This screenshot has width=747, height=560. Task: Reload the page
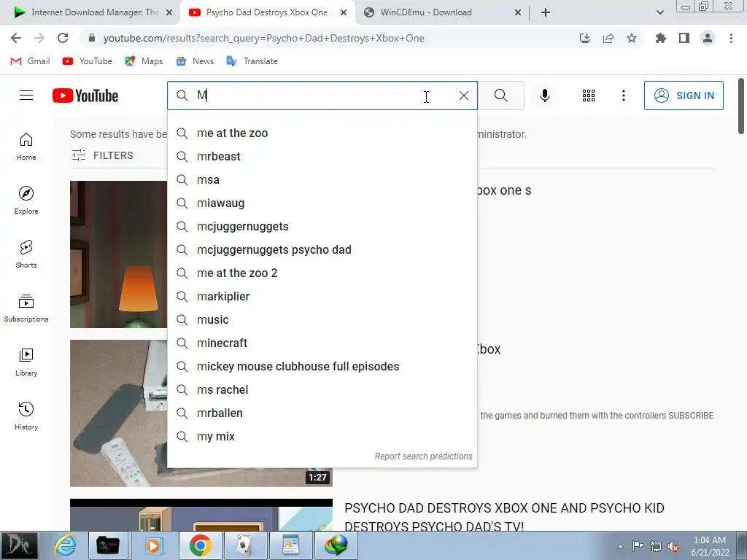(x=63, y=38)
